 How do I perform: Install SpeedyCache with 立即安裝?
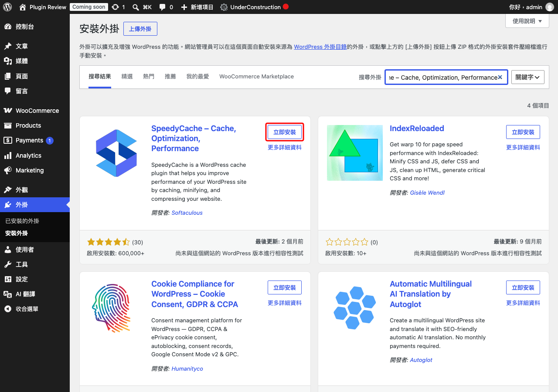coord(285,132)
